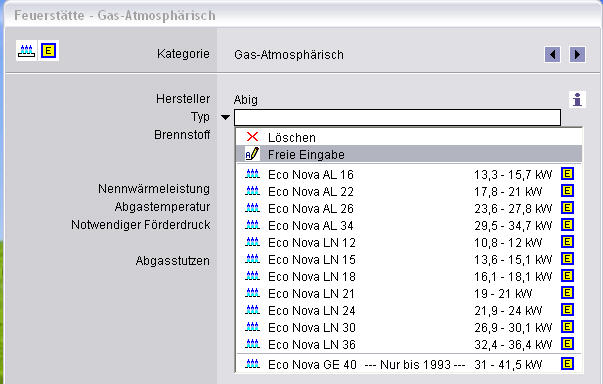This screenshot has height=384, width=603.
Task: Click E badge in the 13,3 - 15,7 kW row
Action: 567,174
